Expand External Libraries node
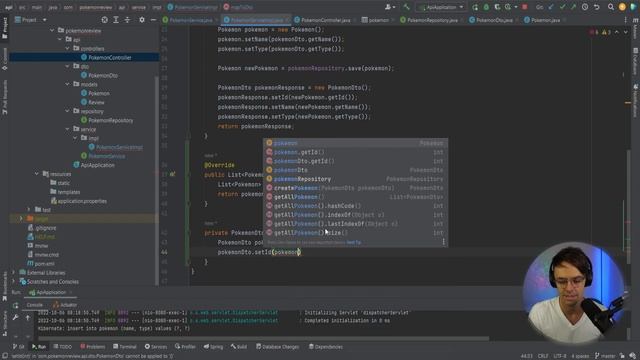Viewport: 640px width, 360px height. pos(13,272)
